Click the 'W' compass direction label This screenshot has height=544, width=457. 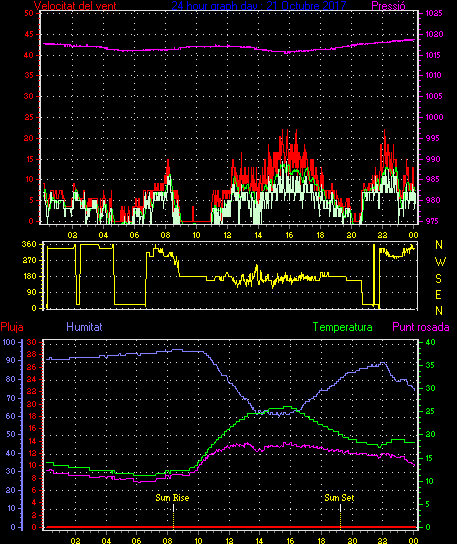click(x=440, y=261)
